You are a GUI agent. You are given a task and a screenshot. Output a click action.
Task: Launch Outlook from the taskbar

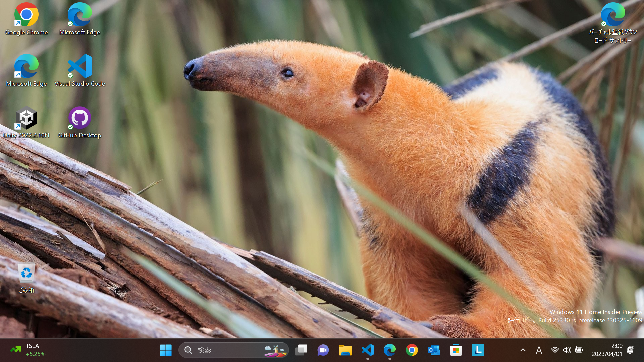pyautogui.click(x=434, y=350)
